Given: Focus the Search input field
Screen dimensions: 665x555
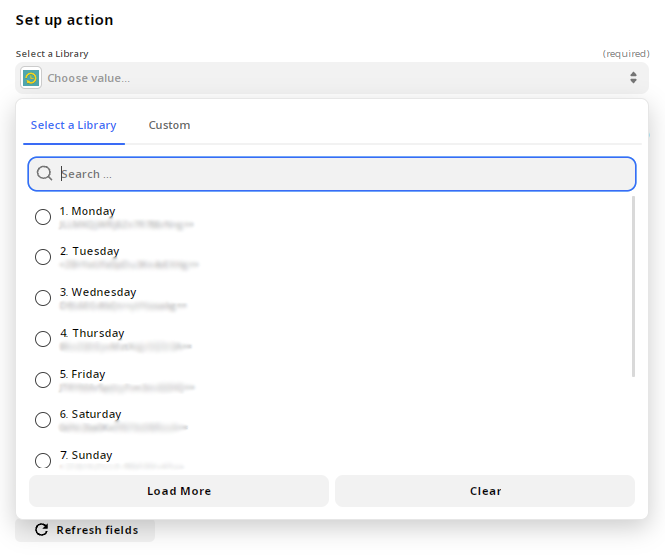Looking at the screenshot, I should 332,174.
